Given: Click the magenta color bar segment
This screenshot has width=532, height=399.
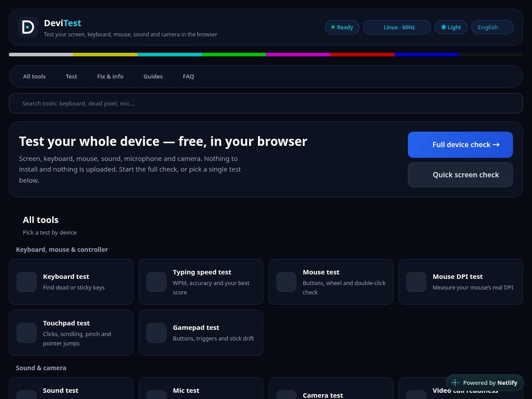Looking at the screenshot, I should [x=298, y=55].
